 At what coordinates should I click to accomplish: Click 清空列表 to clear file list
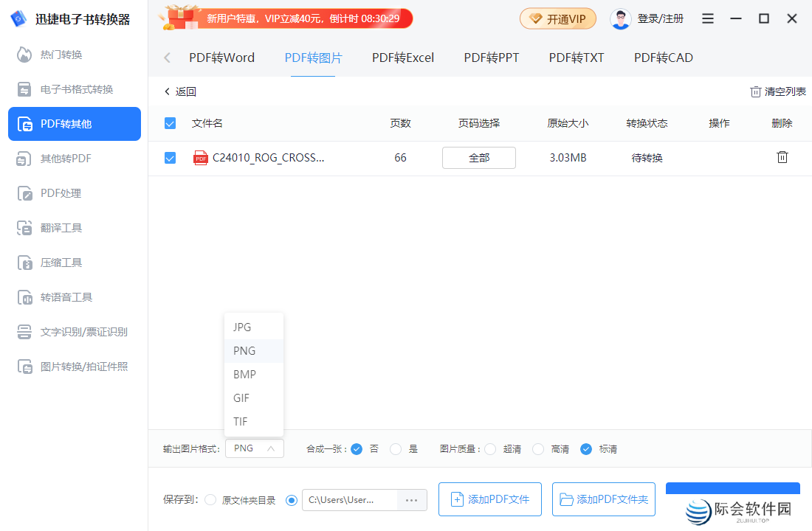coord(777,91)
